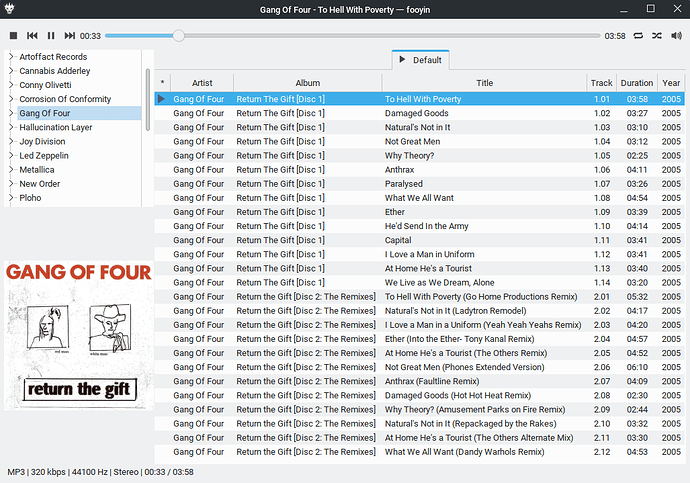The width and height of the screenshot is (690, 483).
Task: Toggle shuffle playback
Action: pyautogui.click(x=657, y=35)
